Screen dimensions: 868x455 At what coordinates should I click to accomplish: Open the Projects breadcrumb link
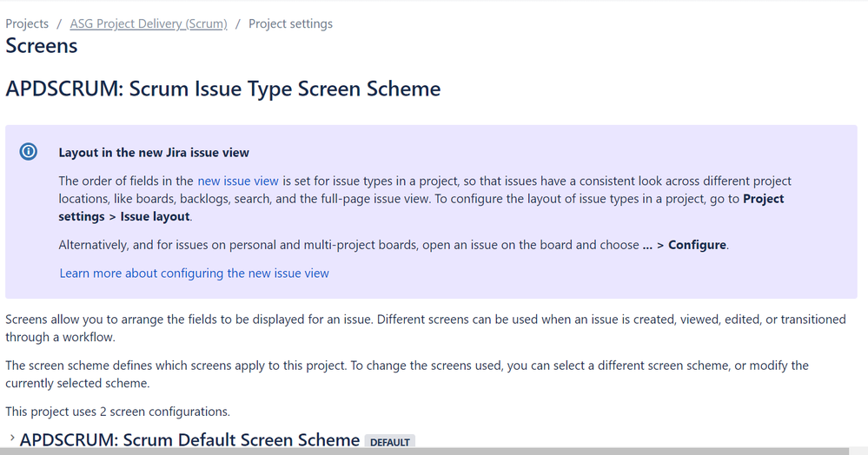click(27, 23)
